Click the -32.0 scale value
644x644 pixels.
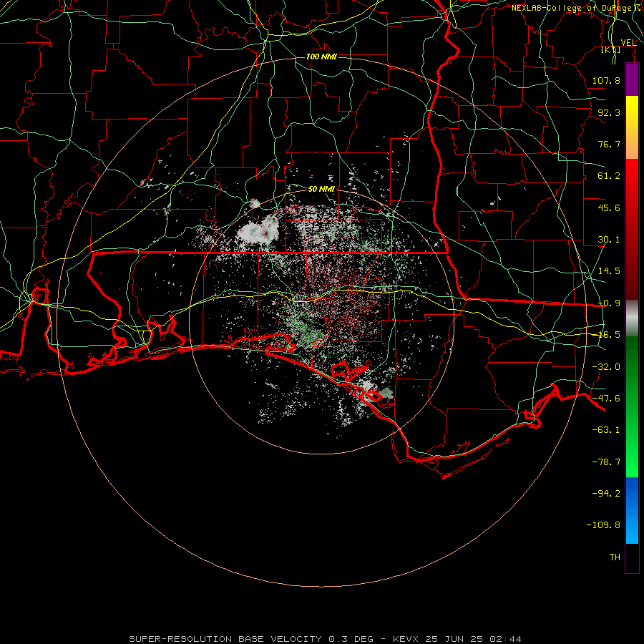(606, 367)
